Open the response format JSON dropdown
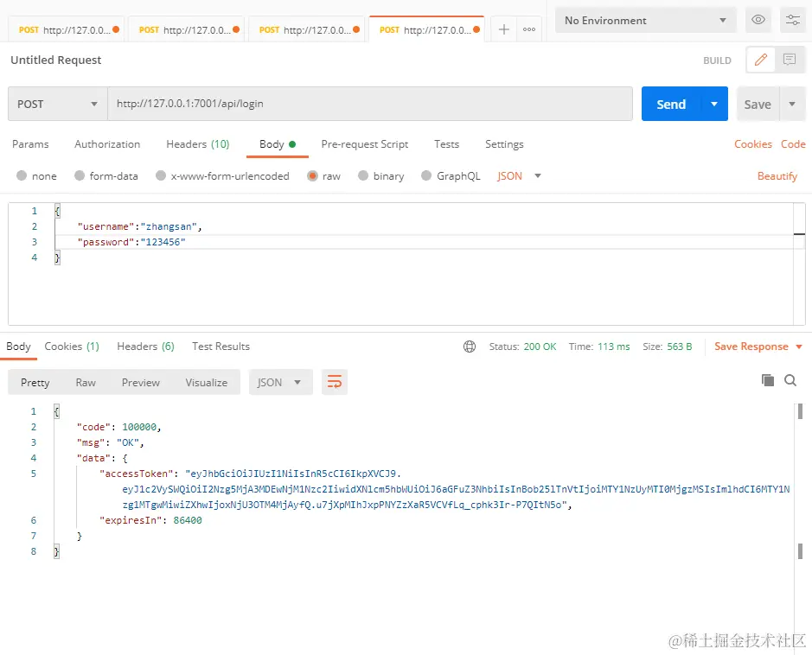Screen dimensions: 812x655 coord(281,382)
